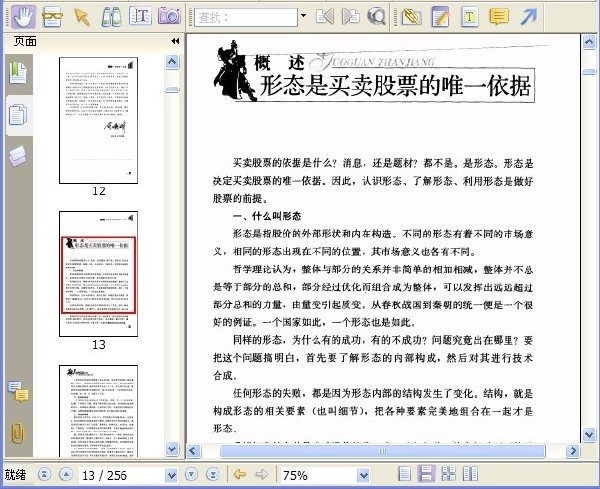
Task: Switch to continuous facing layout
Action: (448, 474)
